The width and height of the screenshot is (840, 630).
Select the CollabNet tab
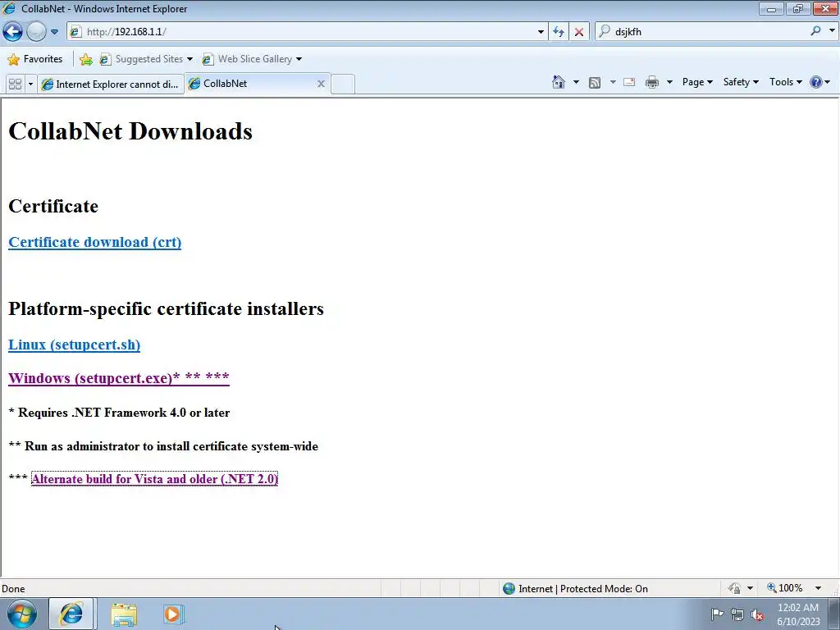point(252,84)
